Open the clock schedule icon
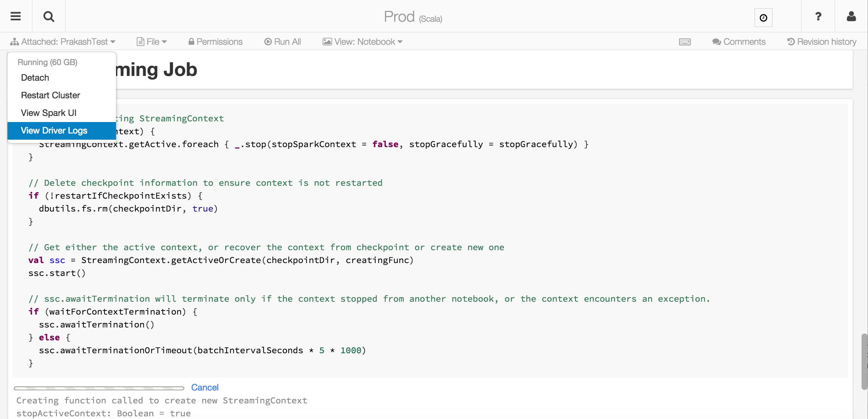Screen dimensions: 868x419 tap(763, 18)
